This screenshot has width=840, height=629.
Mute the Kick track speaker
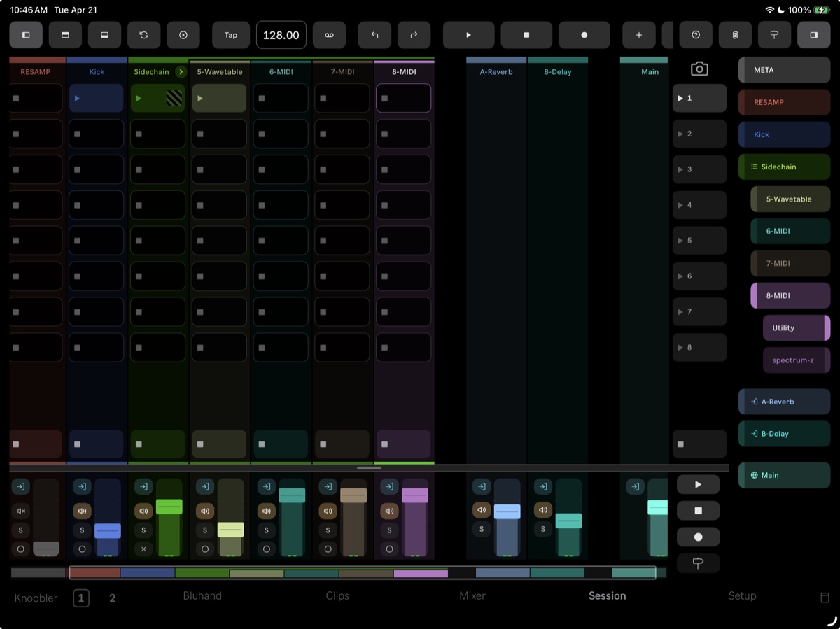click(83, 511)
